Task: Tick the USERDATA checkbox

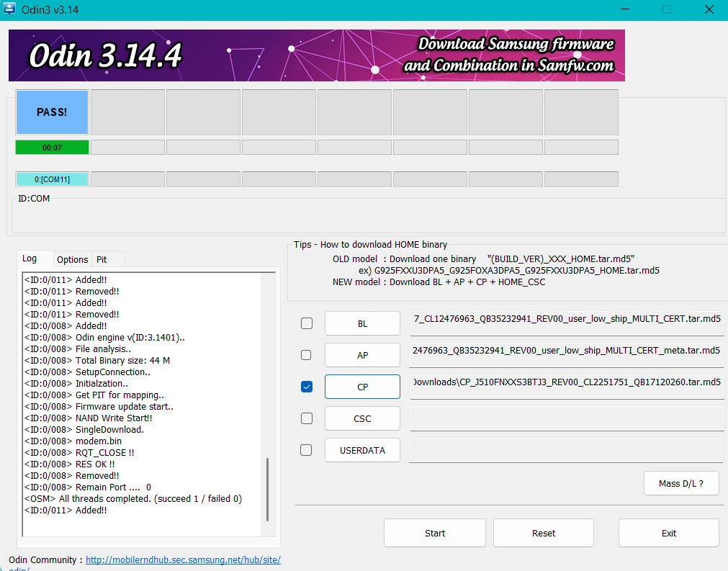Action: (x=306, y=450)
